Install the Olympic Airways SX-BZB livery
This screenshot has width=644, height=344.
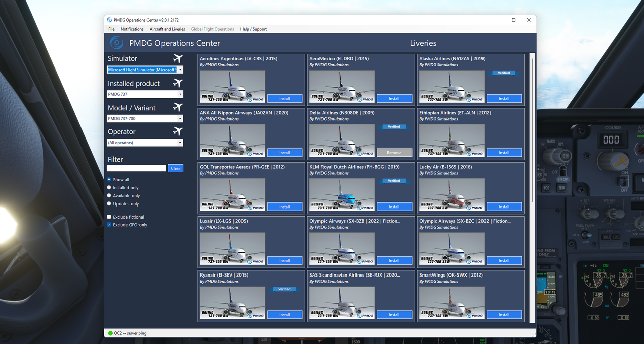point(394,261)
